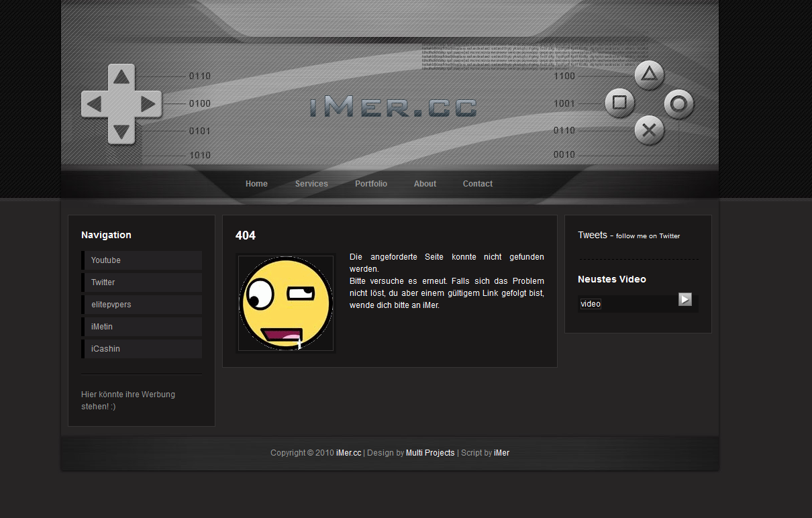
Task: Click the follow me on Twitter link
Action: click(x=648, y=236)
